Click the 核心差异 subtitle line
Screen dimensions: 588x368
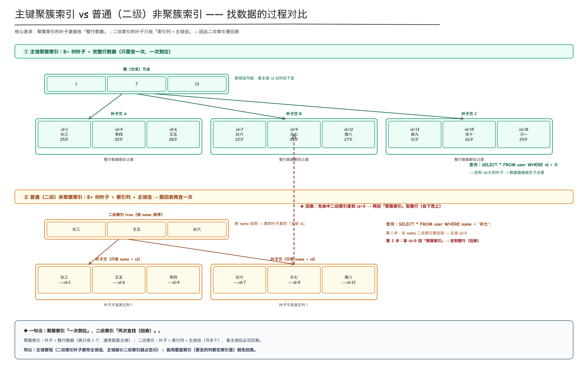click(127, 31)
